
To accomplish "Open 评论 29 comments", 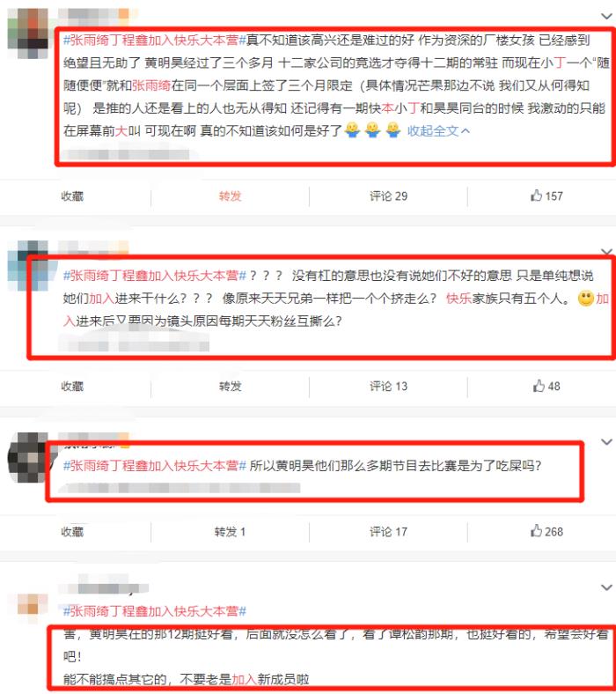I will pyautogui.click(x=388, y=196).
